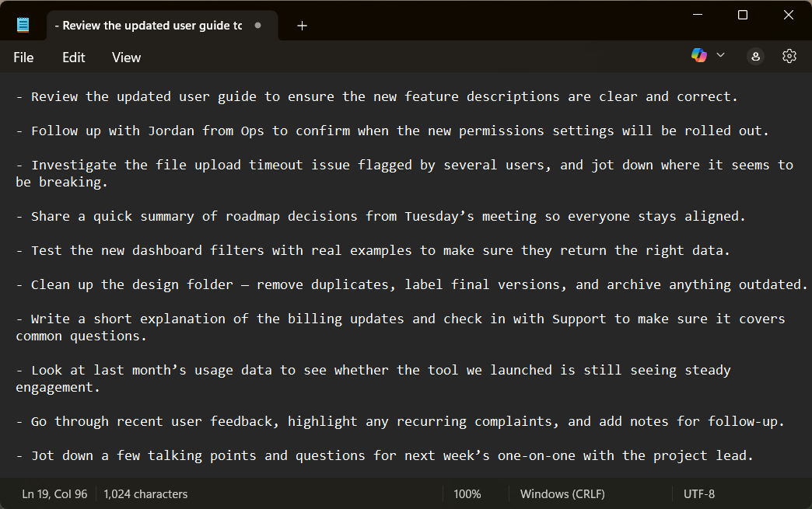
Task: Open the Edit menu
Action: click(73, 57)
